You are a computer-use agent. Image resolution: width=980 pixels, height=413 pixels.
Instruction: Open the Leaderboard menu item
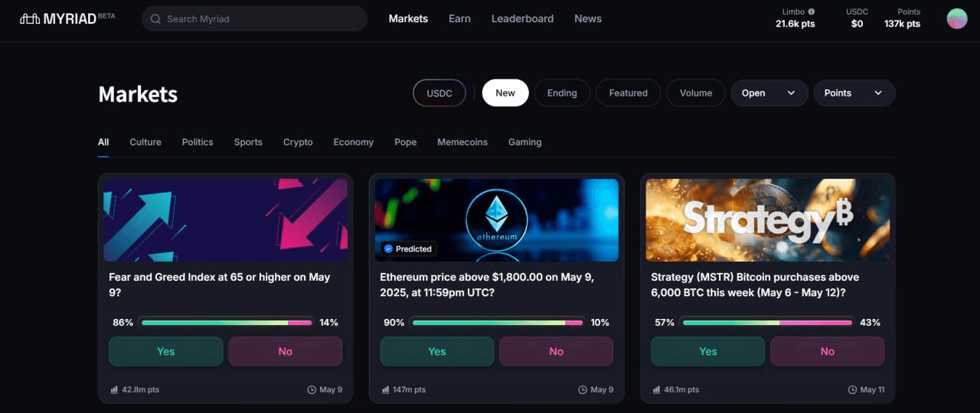pyautogui.click(x=522, y=18)
